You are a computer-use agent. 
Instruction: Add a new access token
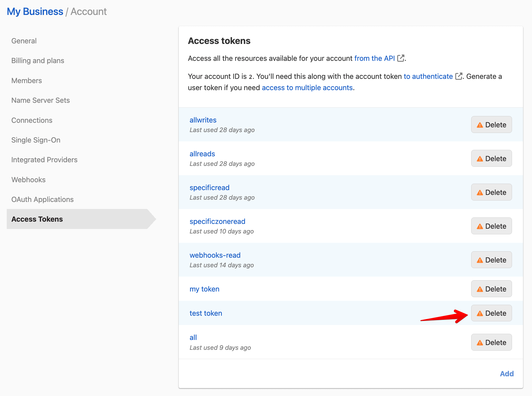[x=507, y=373]
